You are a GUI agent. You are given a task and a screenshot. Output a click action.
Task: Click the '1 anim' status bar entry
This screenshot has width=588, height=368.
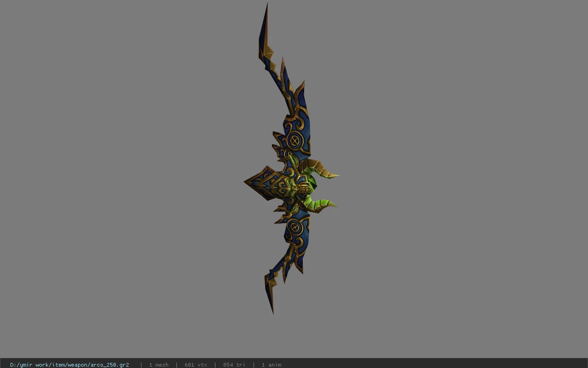coord(271,365)
